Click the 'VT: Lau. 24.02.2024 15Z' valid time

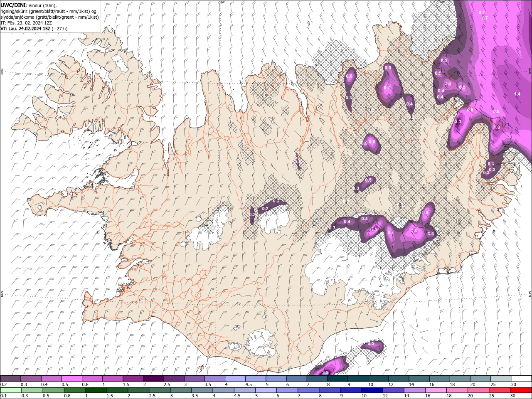pos(26,29)
